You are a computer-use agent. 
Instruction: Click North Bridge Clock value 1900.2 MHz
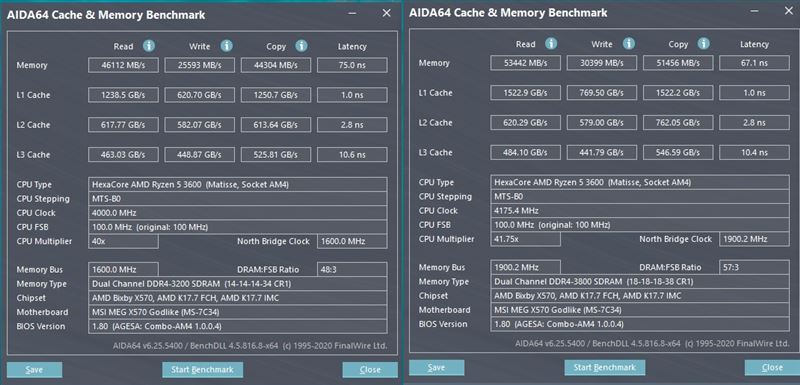click(x=754, y=239)
